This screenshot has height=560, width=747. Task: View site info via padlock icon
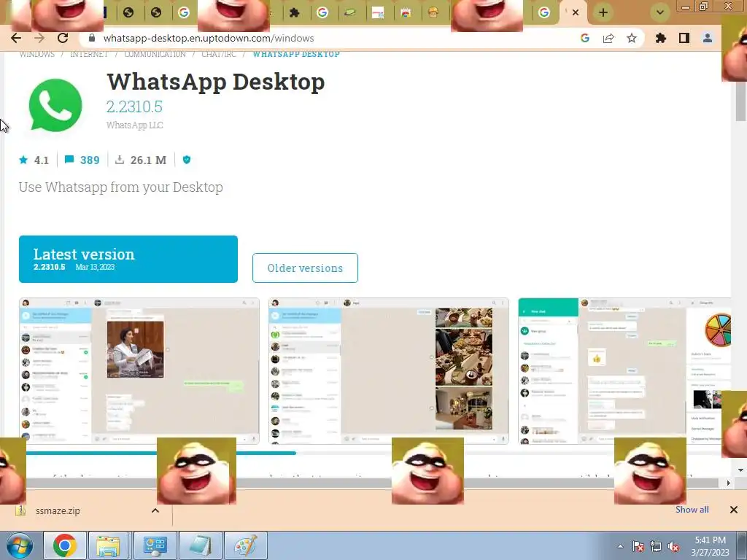pyautogui.click(x=92, y=38)
